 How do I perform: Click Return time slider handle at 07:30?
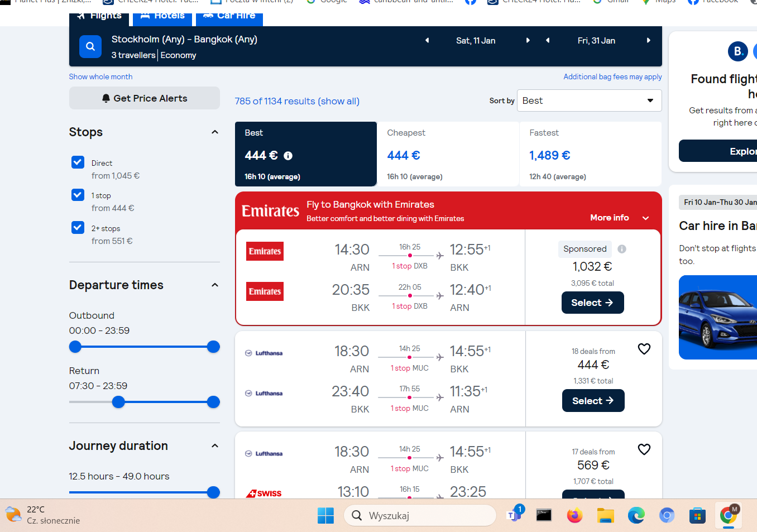(118, 402)
